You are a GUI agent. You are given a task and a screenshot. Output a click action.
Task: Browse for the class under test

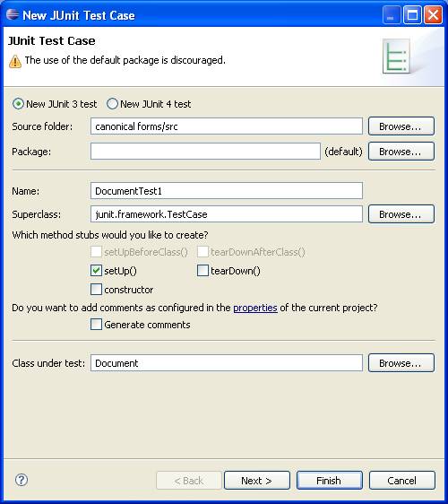401,363
